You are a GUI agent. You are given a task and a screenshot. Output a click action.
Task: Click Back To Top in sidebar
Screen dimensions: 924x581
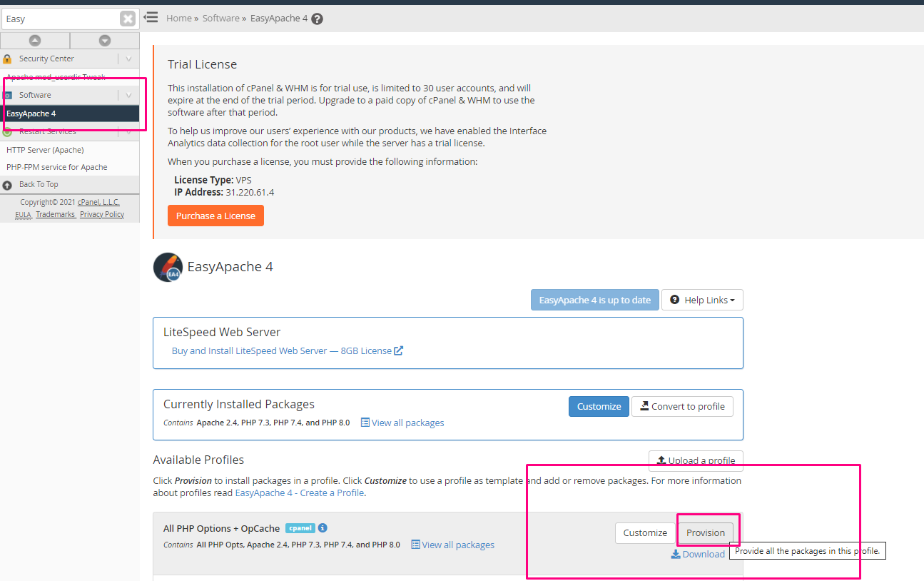point(39,184)
